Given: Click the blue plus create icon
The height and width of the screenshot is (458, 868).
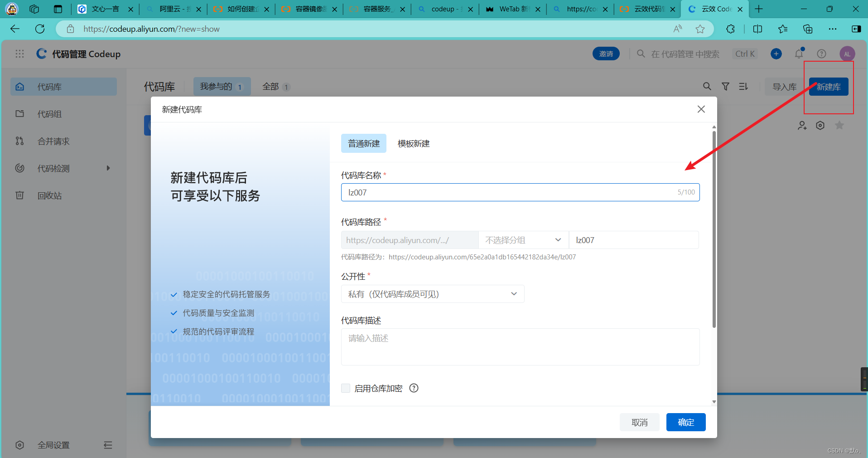Looking at the screenshot, I should coord(776,54).
